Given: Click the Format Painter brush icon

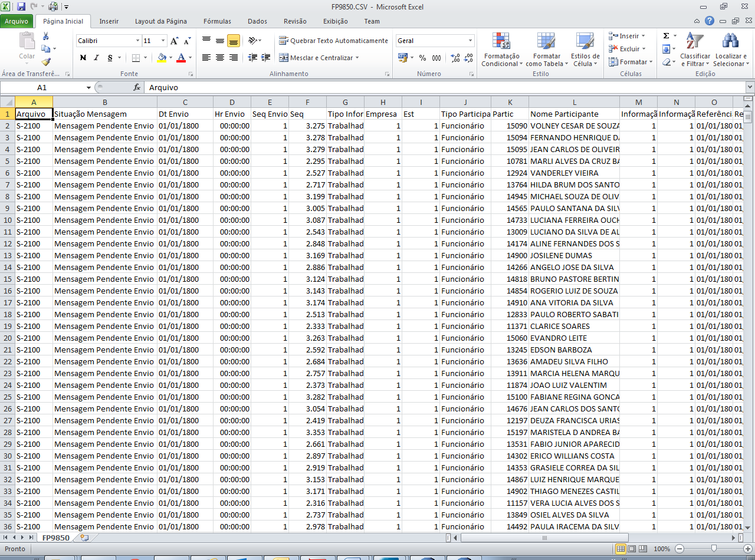Looking at the screenshot, I should click(x=46, y=61).
